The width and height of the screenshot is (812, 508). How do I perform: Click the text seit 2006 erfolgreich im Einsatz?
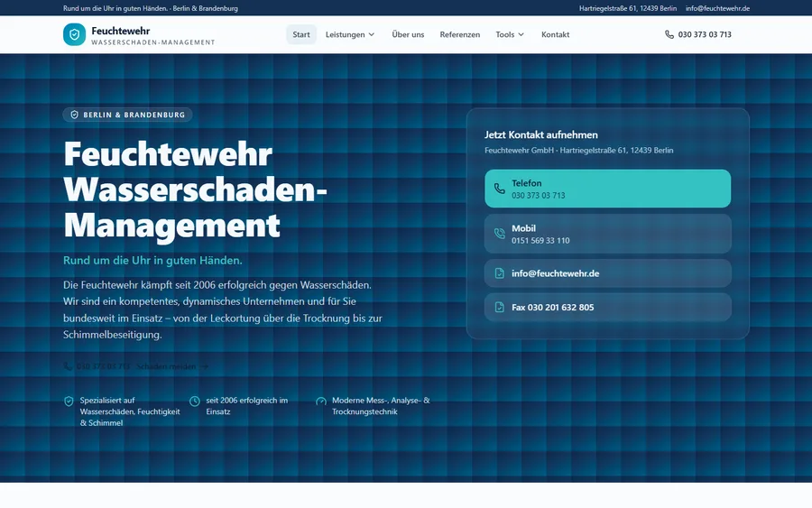click(247, 406)
